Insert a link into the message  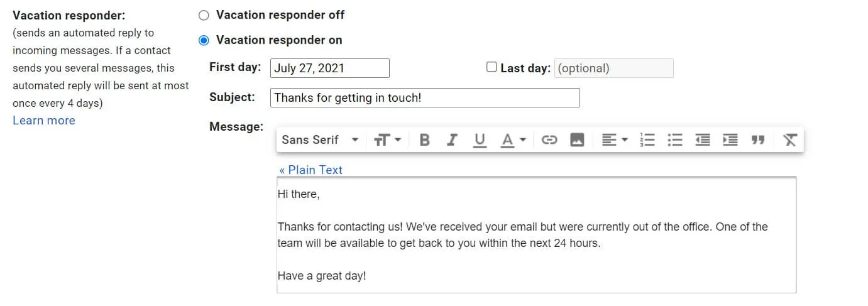(x=549, y=140)
